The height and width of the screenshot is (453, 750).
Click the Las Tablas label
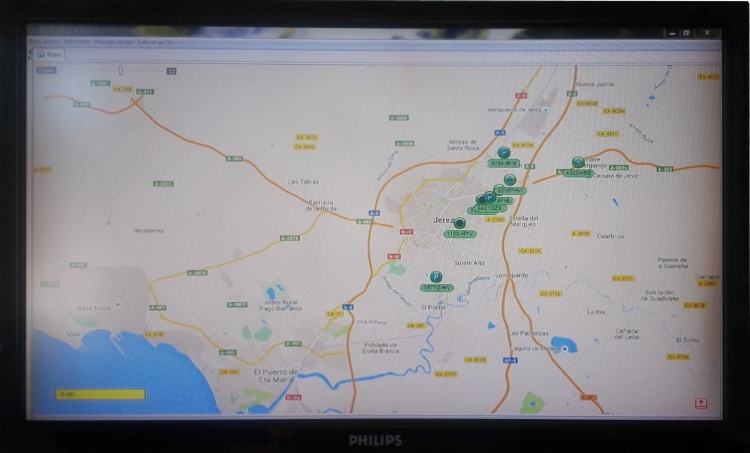click(x=303, y=182)
